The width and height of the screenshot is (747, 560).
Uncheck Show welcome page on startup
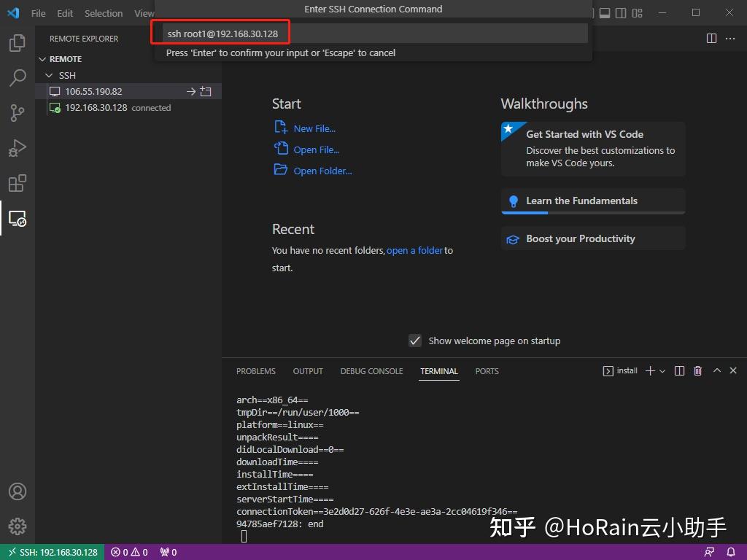[415, 340]
